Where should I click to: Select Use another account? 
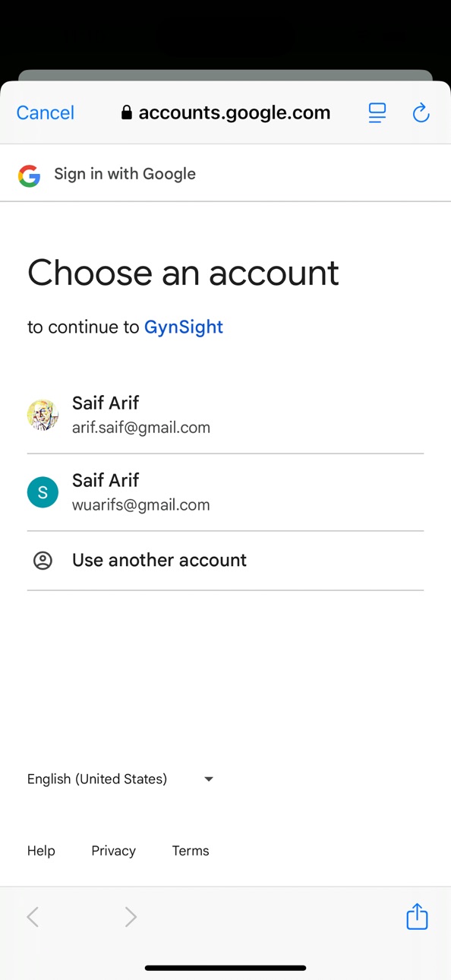click(x=225, y=561)
